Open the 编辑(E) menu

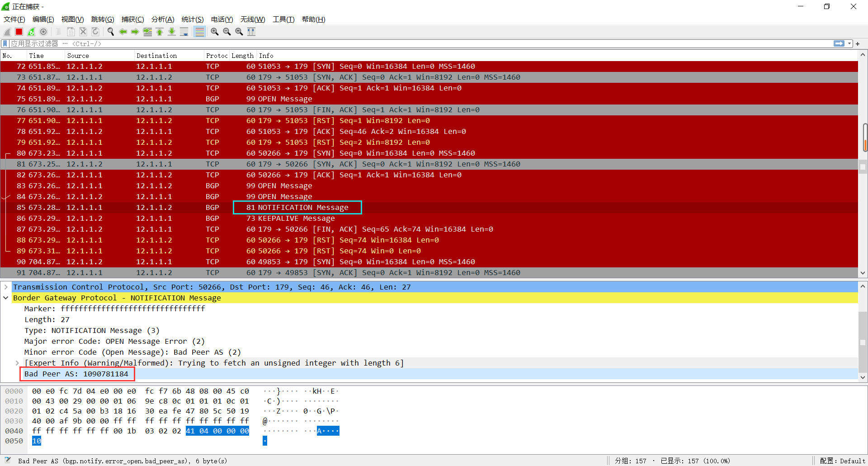pos(43,19)
